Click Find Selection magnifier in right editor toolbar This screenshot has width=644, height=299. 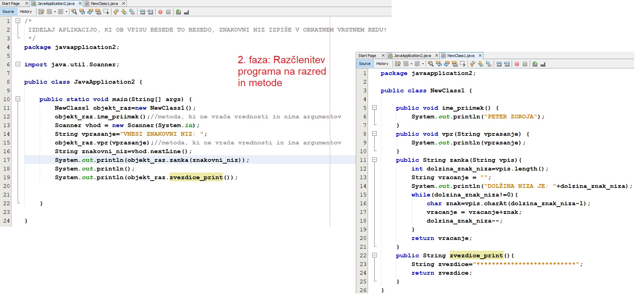431,64
